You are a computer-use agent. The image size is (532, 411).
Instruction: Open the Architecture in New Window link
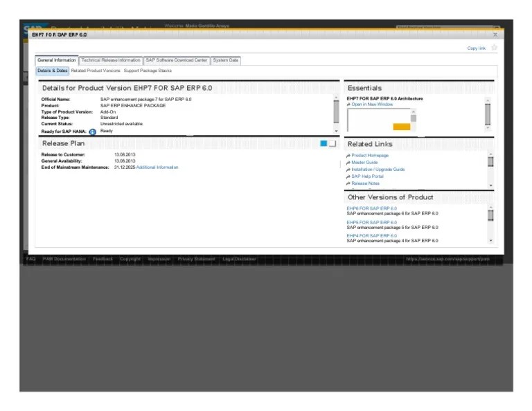point(372,104)
